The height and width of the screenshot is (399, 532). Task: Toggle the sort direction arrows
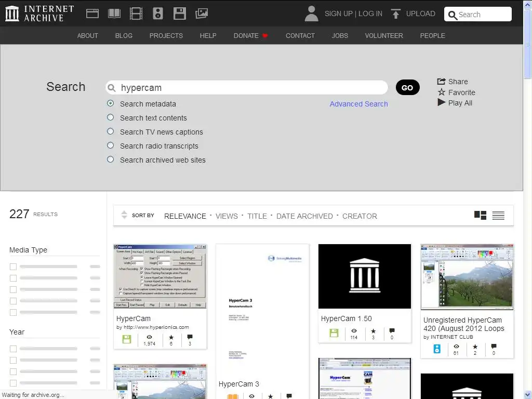point(124,215)
